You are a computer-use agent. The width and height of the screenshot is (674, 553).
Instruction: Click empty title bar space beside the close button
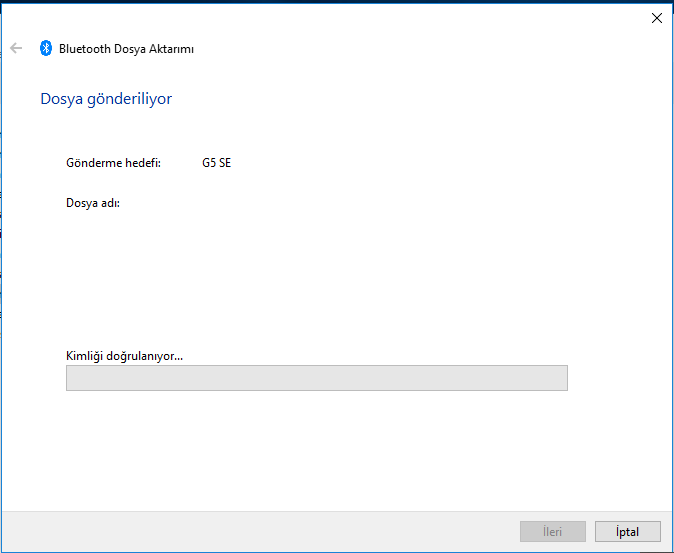400,18
